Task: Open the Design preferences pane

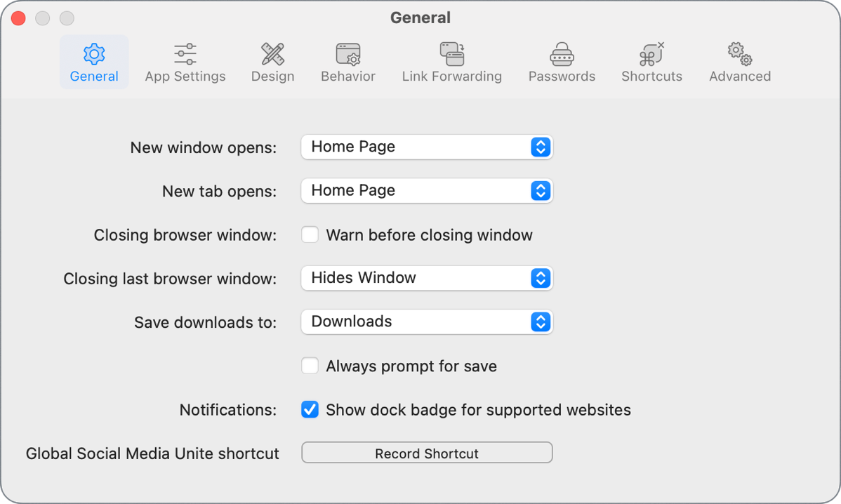Action: (272, 62)
